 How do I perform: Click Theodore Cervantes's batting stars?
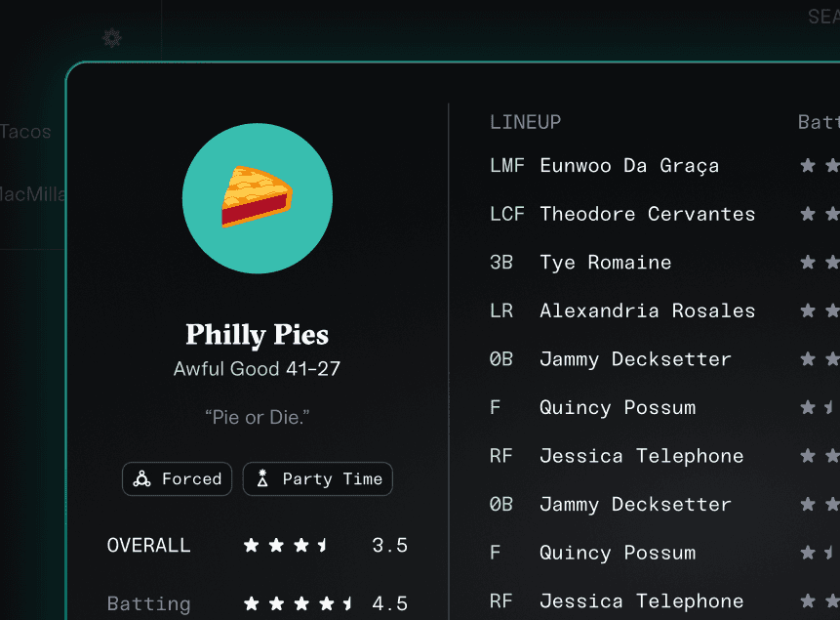pyautogui.click(x=820, y=214)
